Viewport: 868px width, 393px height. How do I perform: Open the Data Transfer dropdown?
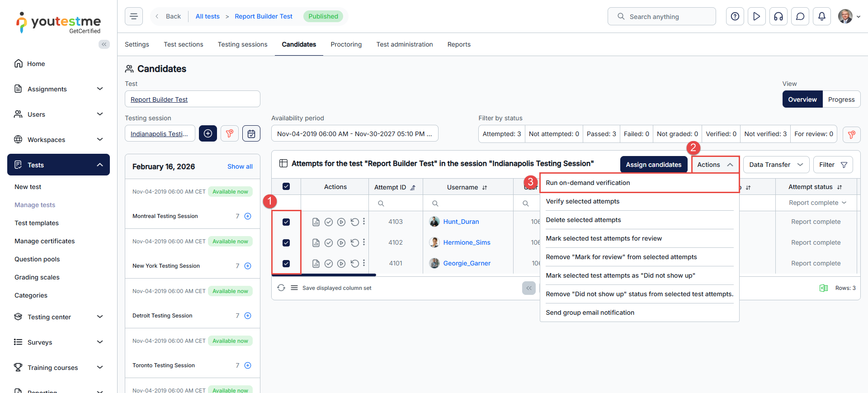[x=776, y=165]
